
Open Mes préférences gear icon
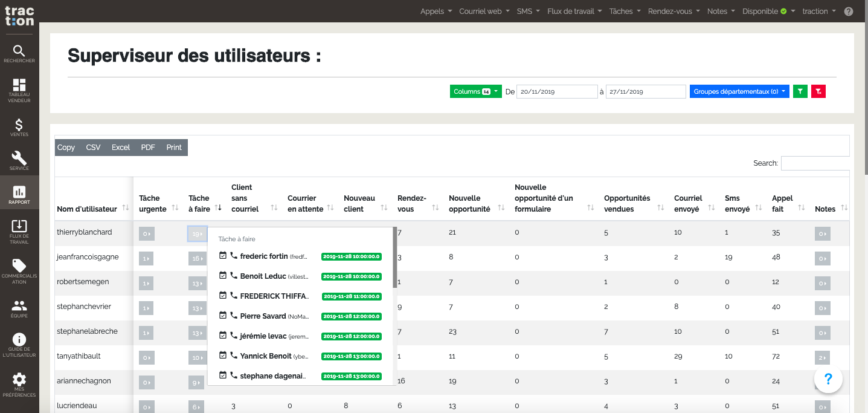19,385
